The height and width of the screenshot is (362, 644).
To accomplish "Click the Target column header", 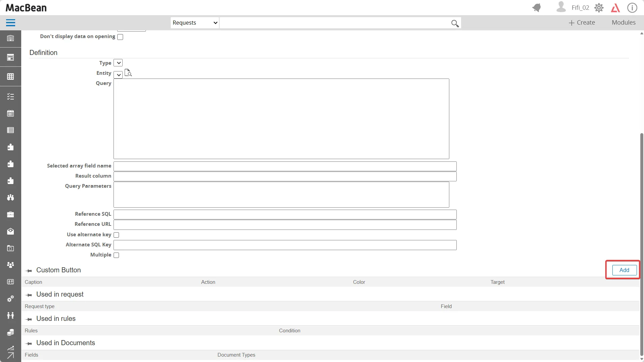I will [x=497, y=282].
